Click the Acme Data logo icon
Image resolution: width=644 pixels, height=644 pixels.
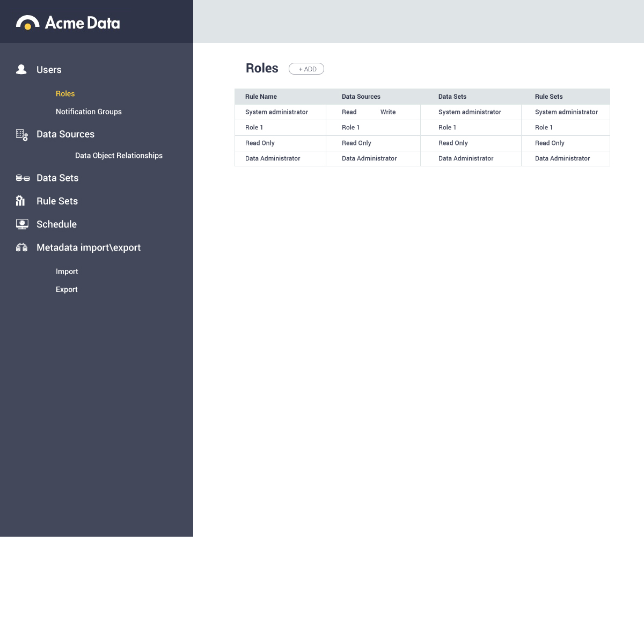(29, 22)
